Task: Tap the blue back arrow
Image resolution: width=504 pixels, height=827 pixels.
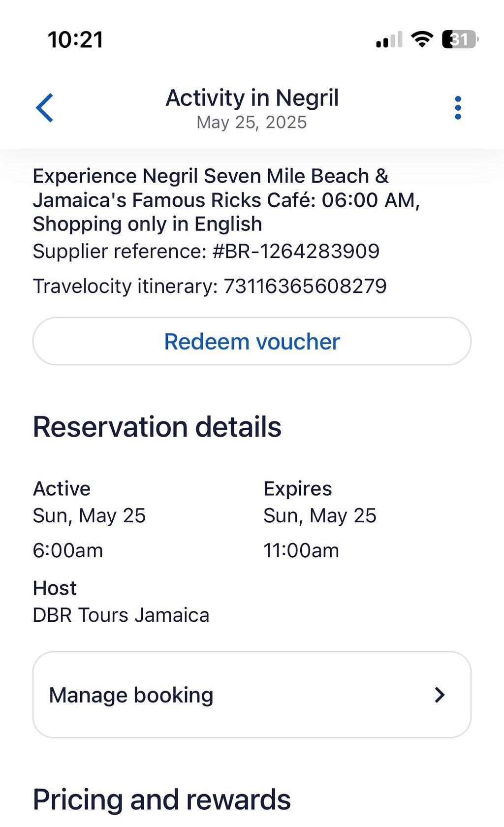Action: pos(44,107)
